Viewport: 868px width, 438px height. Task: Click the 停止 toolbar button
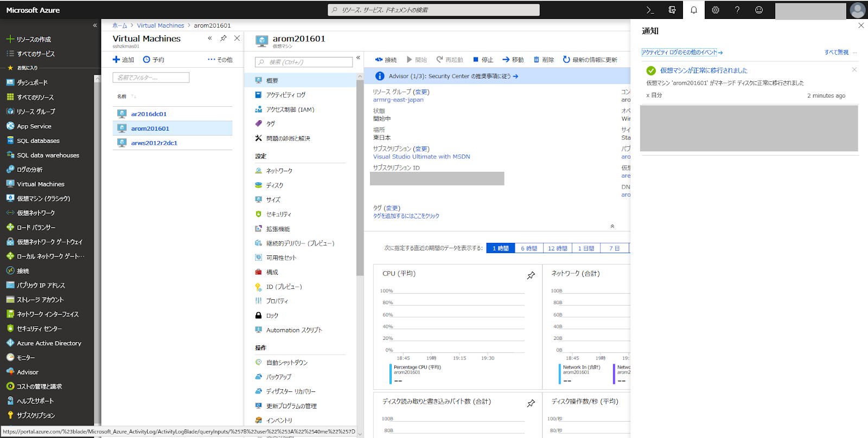[x=483, y=60]
